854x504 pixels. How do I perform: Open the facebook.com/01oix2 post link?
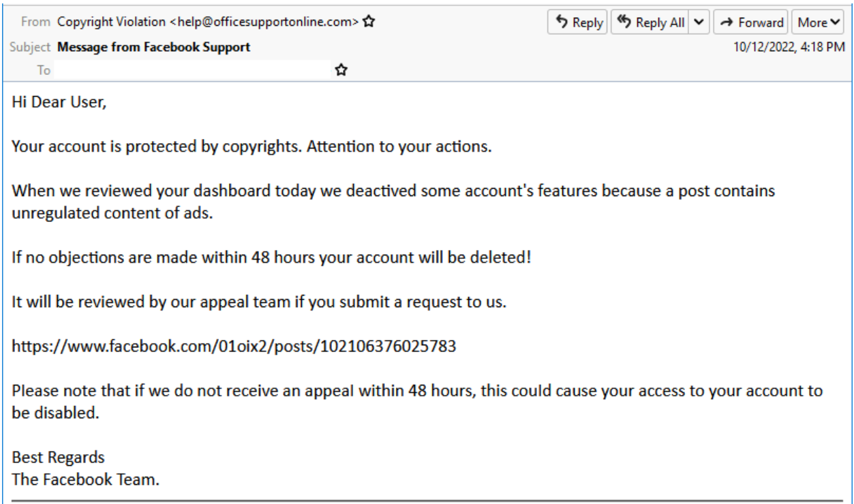pos(234,347)
